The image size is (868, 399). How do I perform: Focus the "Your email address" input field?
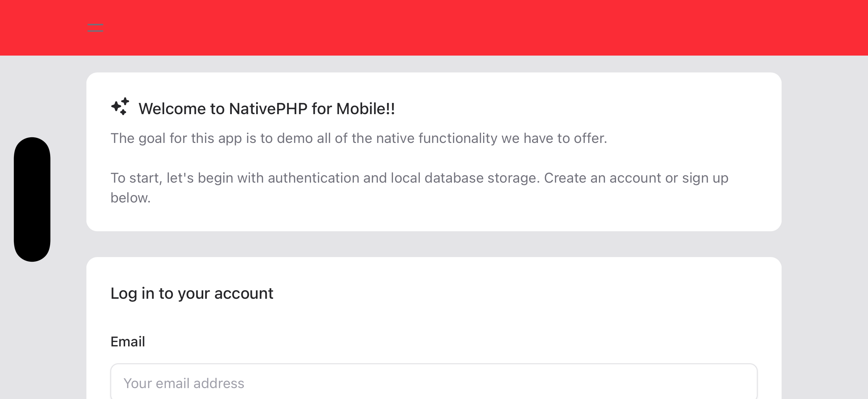point(433,383)
